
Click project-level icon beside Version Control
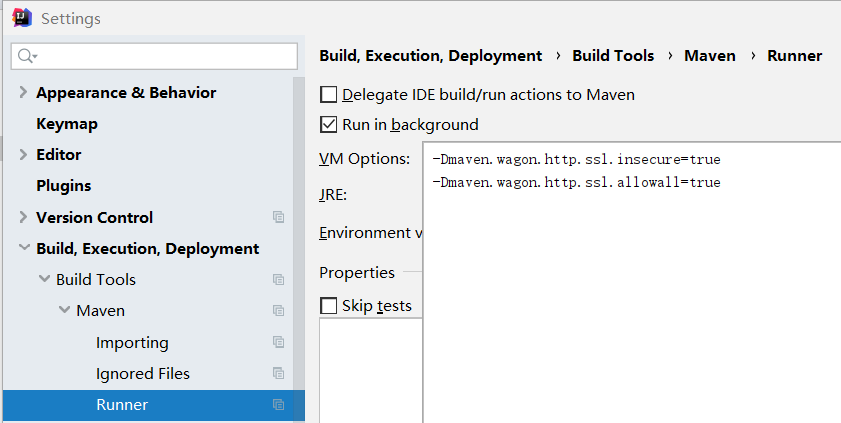point(278,217)
